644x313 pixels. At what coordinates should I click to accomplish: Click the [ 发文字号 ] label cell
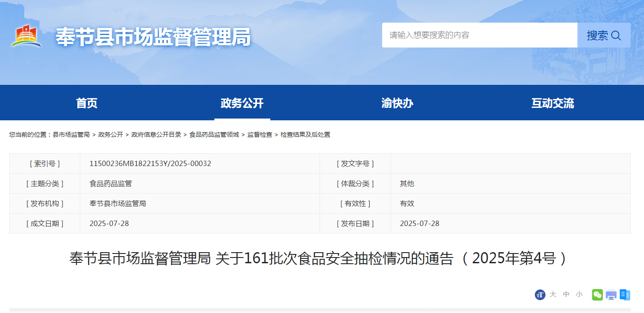point(355,163)
